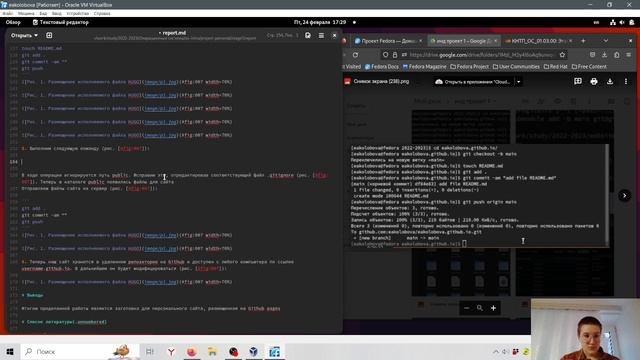Open VirtualBox 'Ввод' menu
The height and width of the screenshot is (360, 640).
tap(57, 13)
